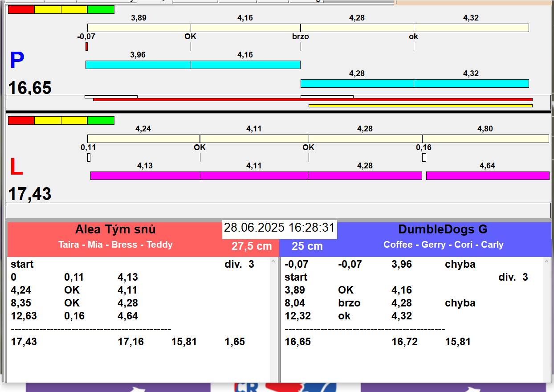Click the lowercase 'ok' marker in P lane timeline
554x392 pixels.
(x=414, y=37)
